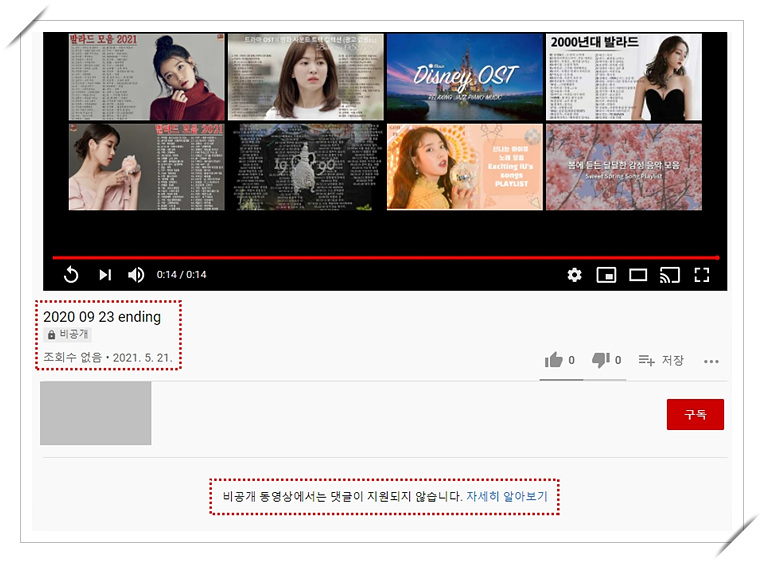The width and height of the screenshot is (764, 563).
Task: Switch to theater mode
Action: [x=638, y=275]
